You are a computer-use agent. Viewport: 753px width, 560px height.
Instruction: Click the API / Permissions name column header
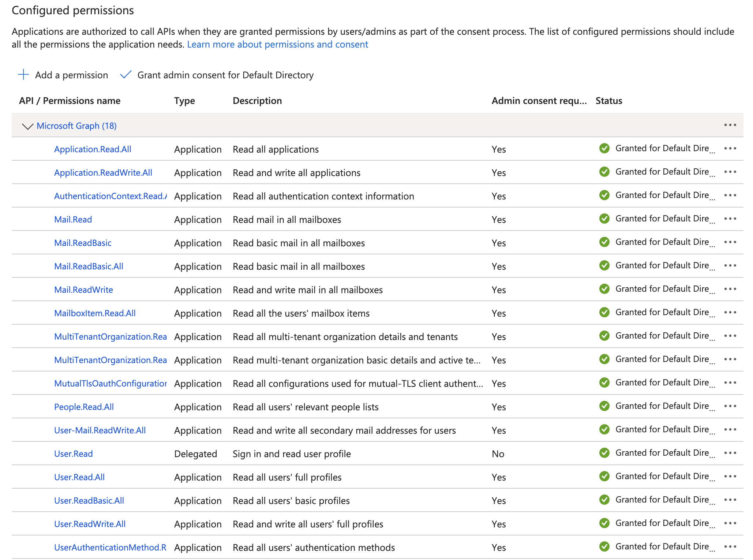click(70, 101)
